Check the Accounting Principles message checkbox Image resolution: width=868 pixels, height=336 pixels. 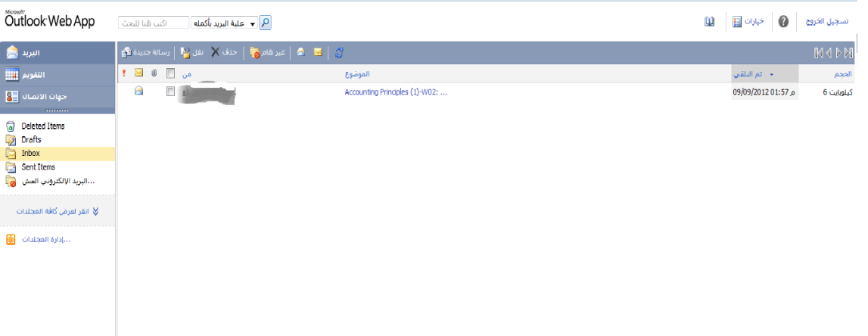click(170, 92)
